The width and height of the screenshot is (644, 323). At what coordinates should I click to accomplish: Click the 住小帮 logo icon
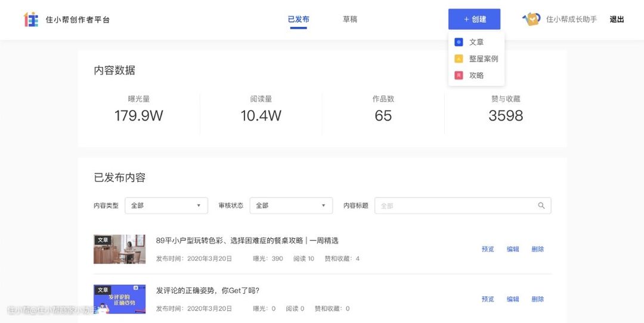pos(30,19)
